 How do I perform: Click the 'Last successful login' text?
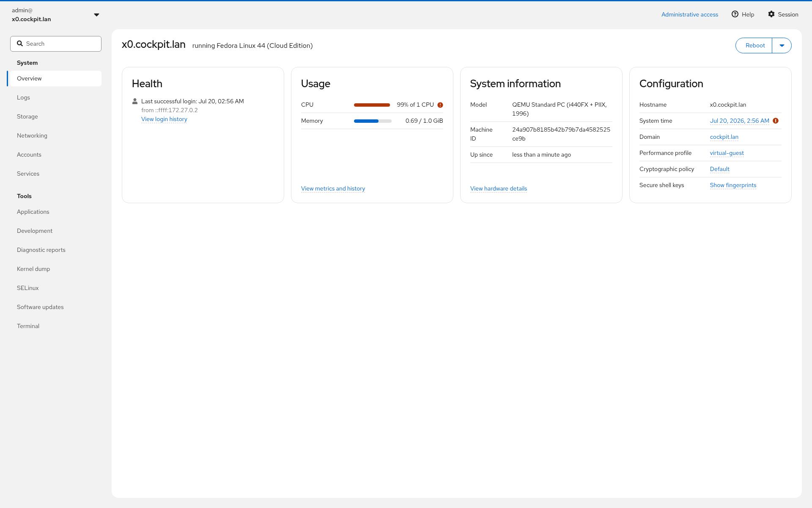(192, 101)
